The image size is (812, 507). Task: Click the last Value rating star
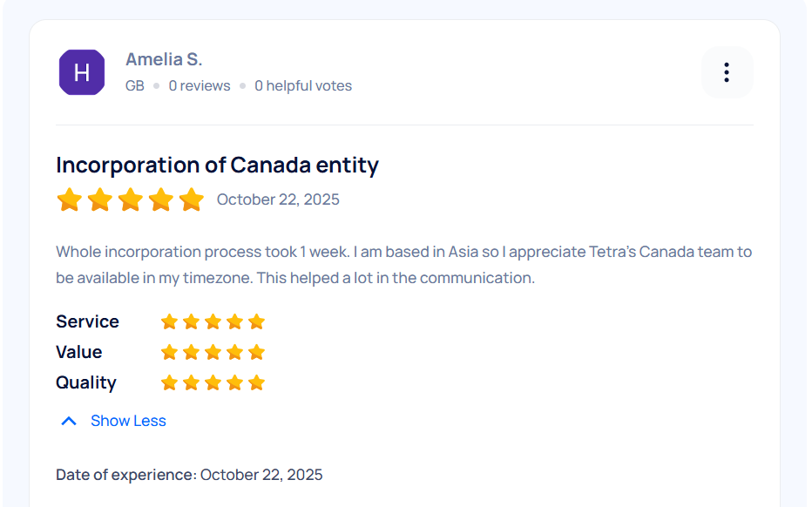tap(256, 352)
